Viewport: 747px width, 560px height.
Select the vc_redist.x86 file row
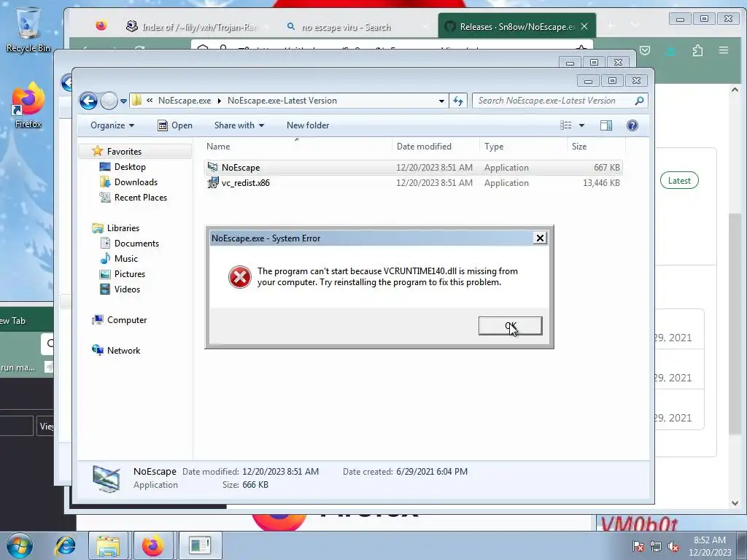pyautogui.click(x=414, y=183)
